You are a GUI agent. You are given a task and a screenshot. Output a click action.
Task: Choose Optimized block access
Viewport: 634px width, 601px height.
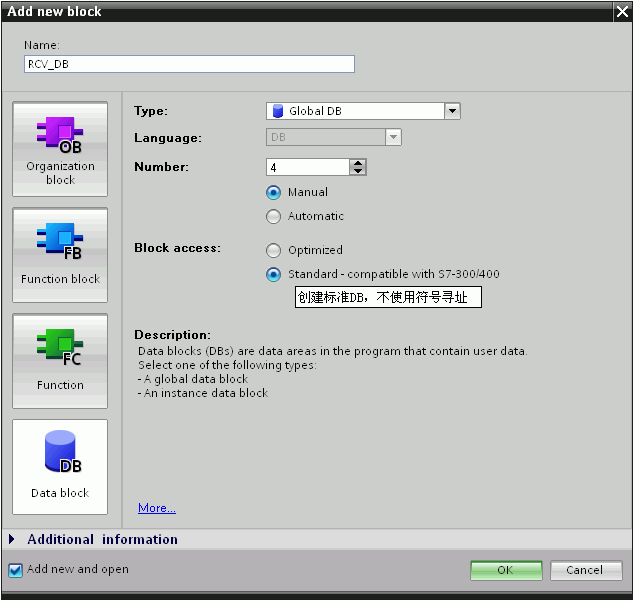tap(273, 250)
